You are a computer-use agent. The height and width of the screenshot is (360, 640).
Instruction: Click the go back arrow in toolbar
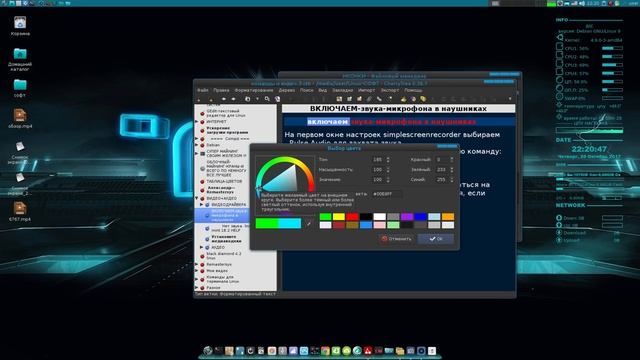pyautogui.click(x=224, y=99)
